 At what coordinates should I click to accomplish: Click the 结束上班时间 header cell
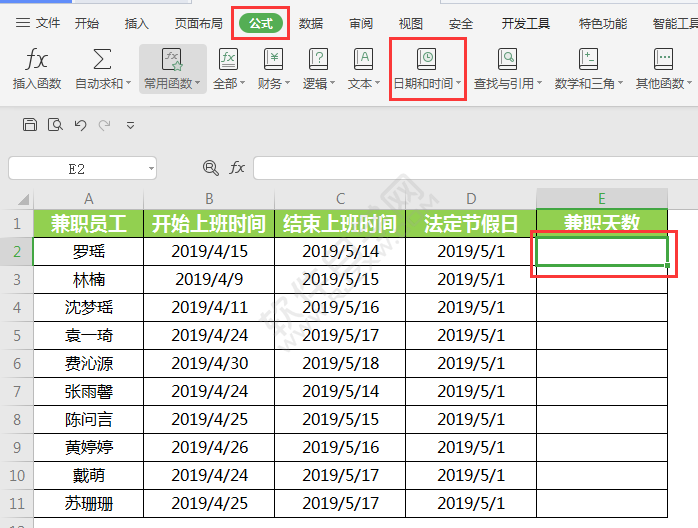(340, 223)
